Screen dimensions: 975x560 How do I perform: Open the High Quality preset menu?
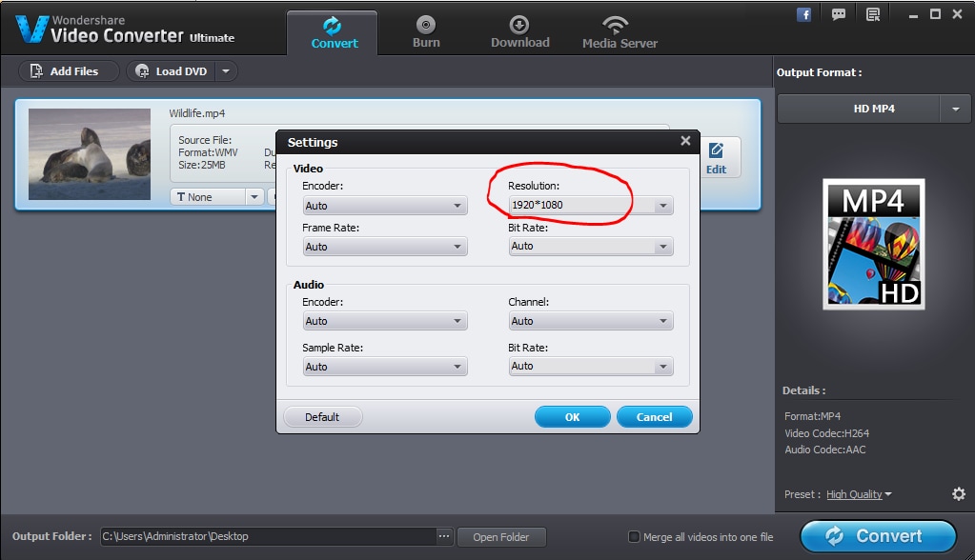[859, 494]
